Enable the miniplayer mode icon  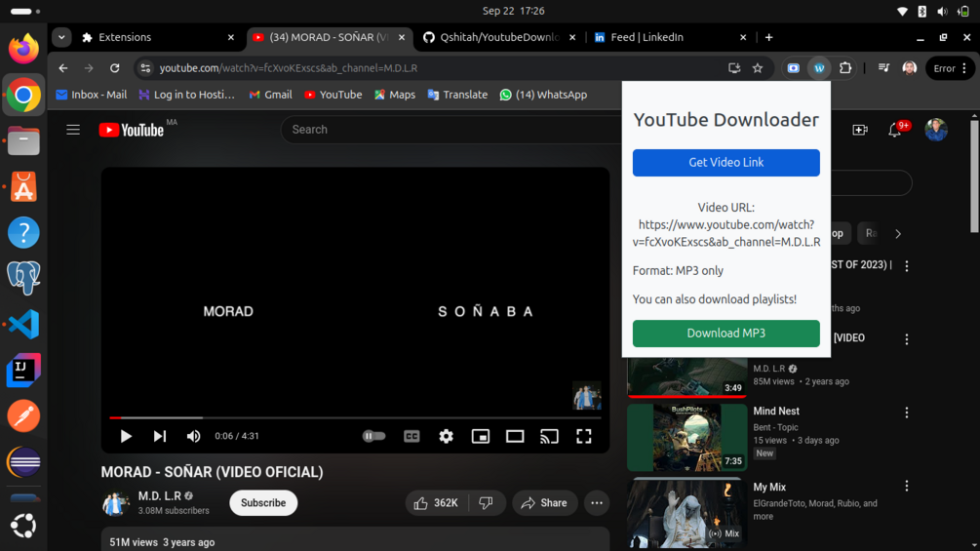pos(481,436)
